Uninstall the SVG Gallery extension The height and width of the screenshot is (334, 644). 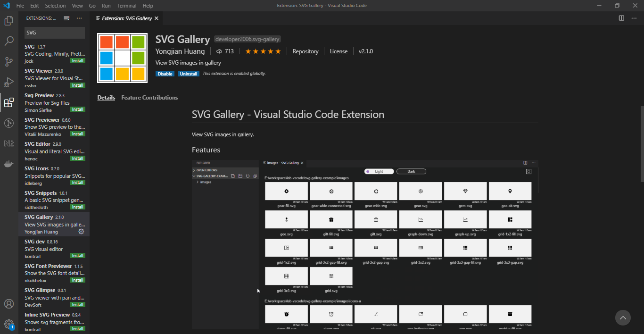coord(188,74)
